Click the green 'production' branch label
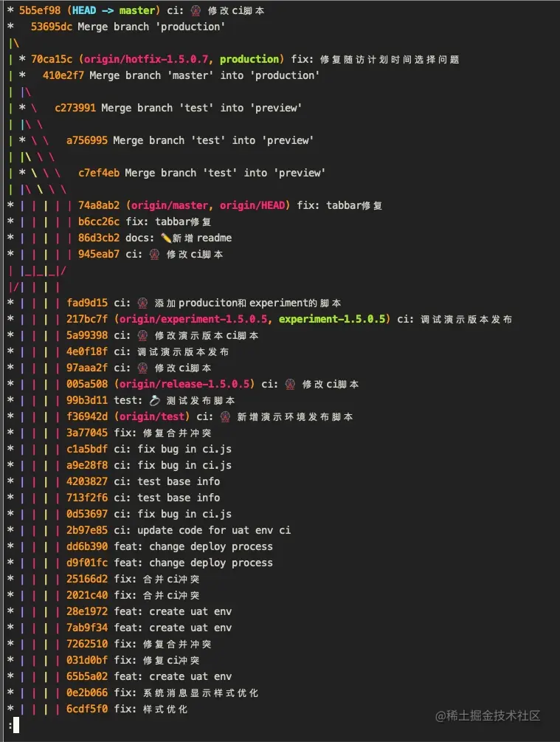The height and width of the screenshot is (742, 560). tap(249, 59)
